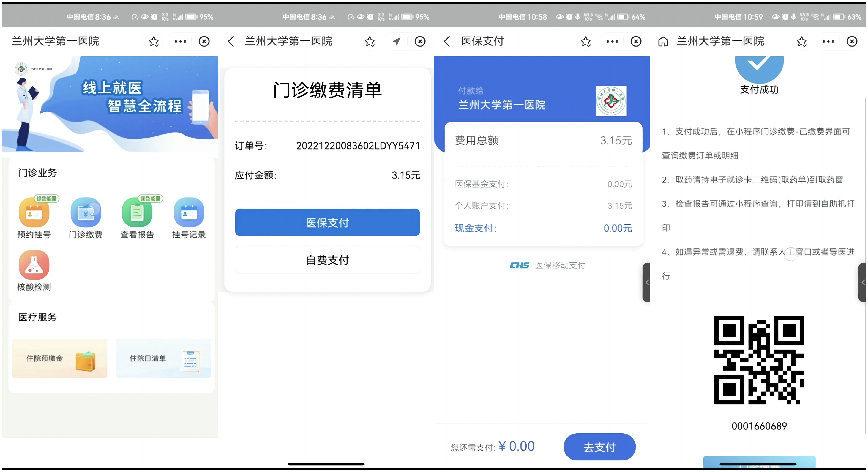Expand side handle on 支付成功 screen edge

point(862,283)
